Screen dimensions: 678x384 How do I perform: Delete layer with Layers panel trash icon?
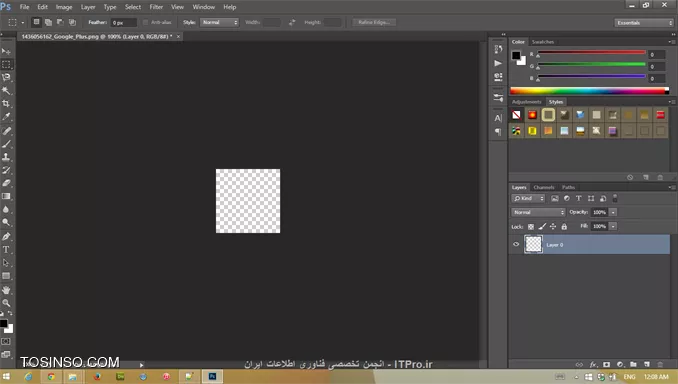pos(660,365)
